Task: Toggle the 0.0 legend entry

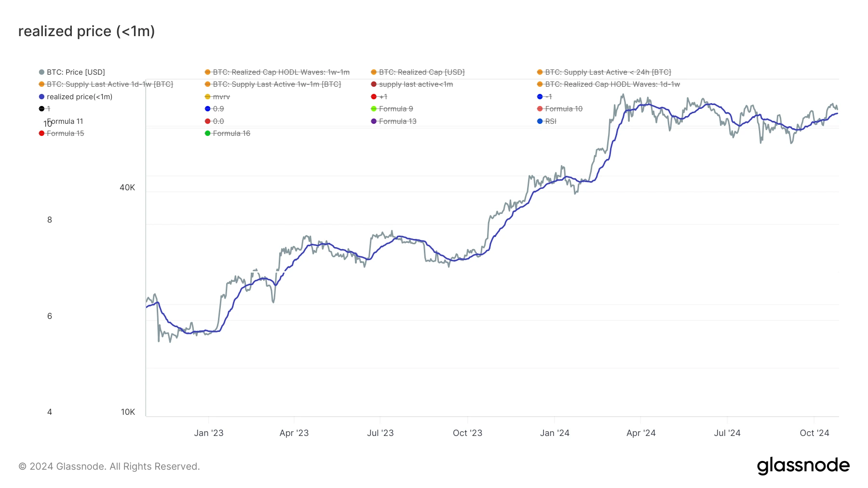Action: point(215,121)
